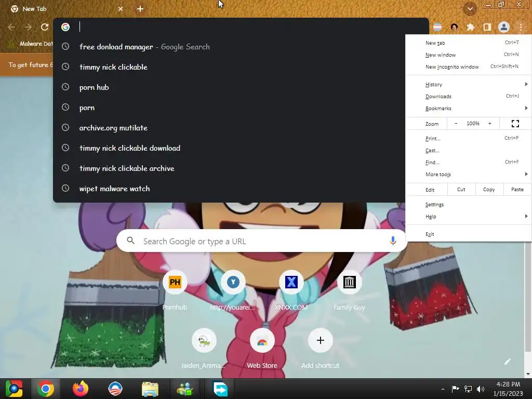Open the Malware Dat bookmark
The image size is (532, 399).
[31, 44]
